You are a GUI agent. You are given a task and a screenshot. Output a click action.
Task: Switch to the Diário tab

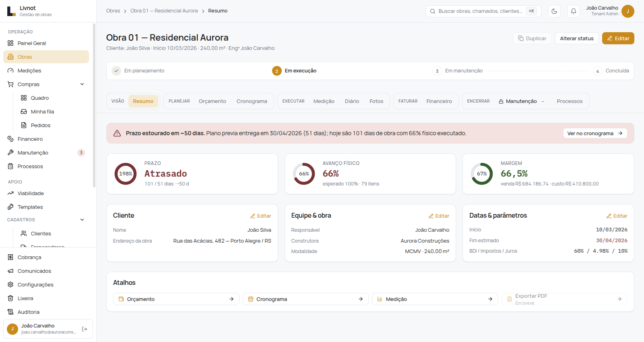352,101
